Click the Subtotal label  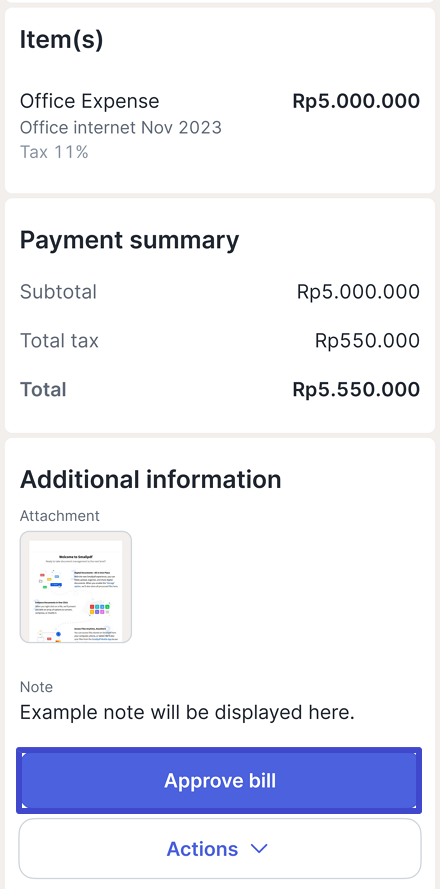58,292
